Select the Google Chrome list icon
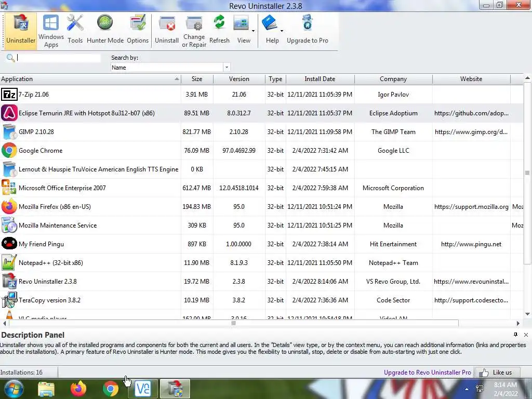 click(x=9, y=150)
